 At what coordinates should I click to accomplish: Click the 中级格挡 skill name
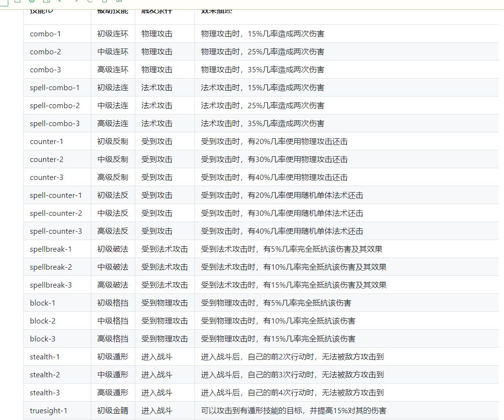click(113, 321)
